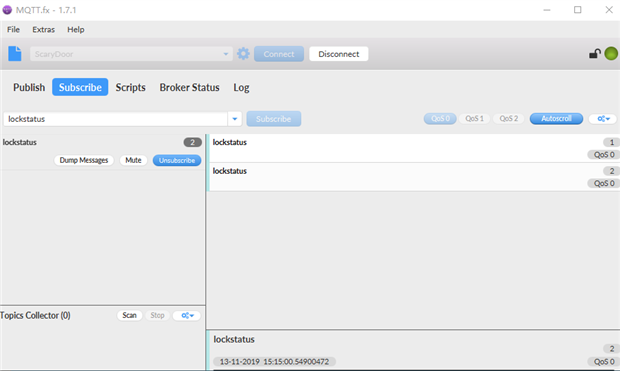The height and width of the screenshot is (371, 620).
Task: Minimize the MQTT.fx window
Action: (x=547, y=10)
